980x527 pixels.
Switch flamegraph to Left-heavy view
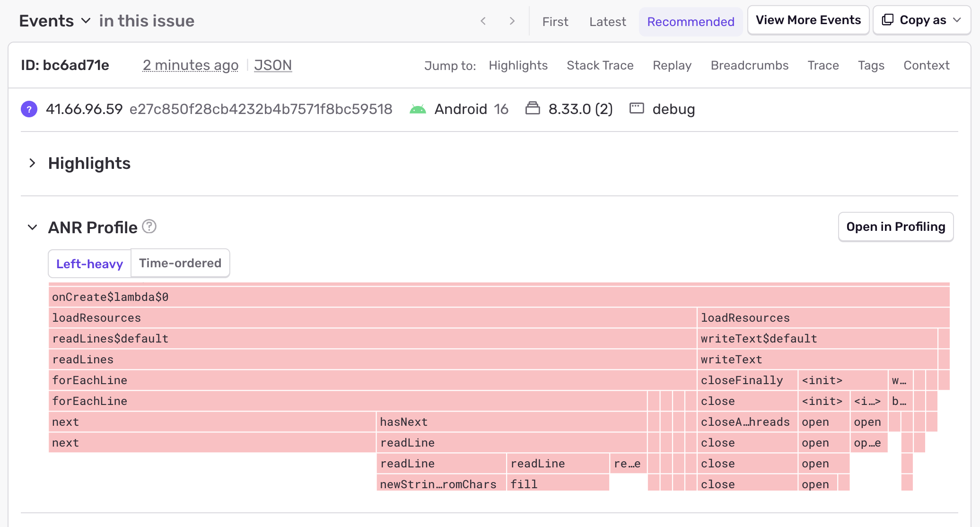pos(89,263)
